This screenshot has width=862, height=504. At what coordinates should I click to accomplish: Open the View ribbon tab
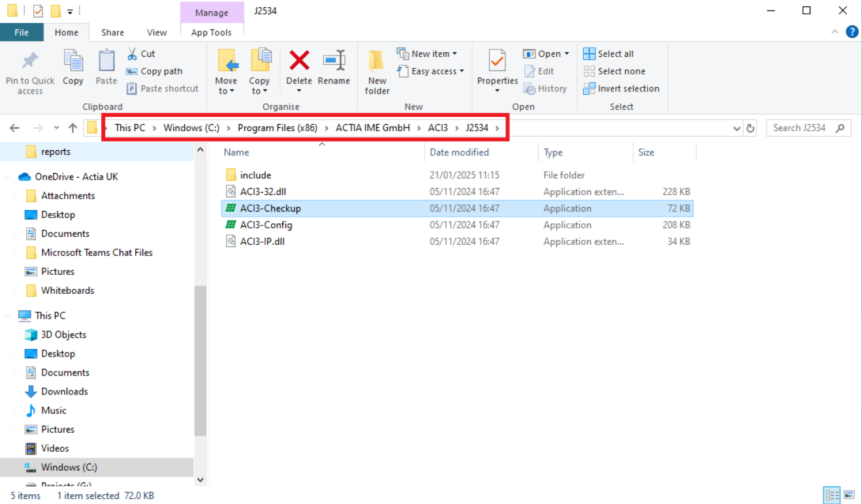(x=157, y=32)
